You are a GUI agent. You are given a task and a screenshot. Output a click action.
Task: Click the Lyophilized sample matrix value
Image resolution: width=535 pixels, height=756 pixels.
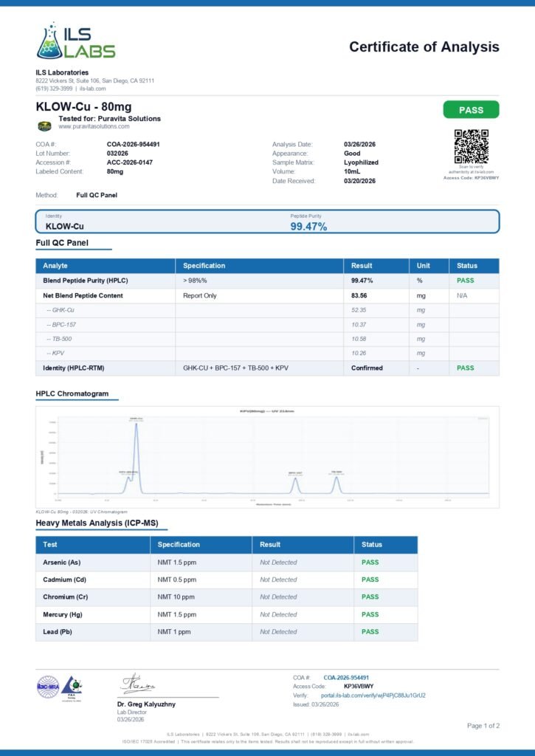pos(361,162)
